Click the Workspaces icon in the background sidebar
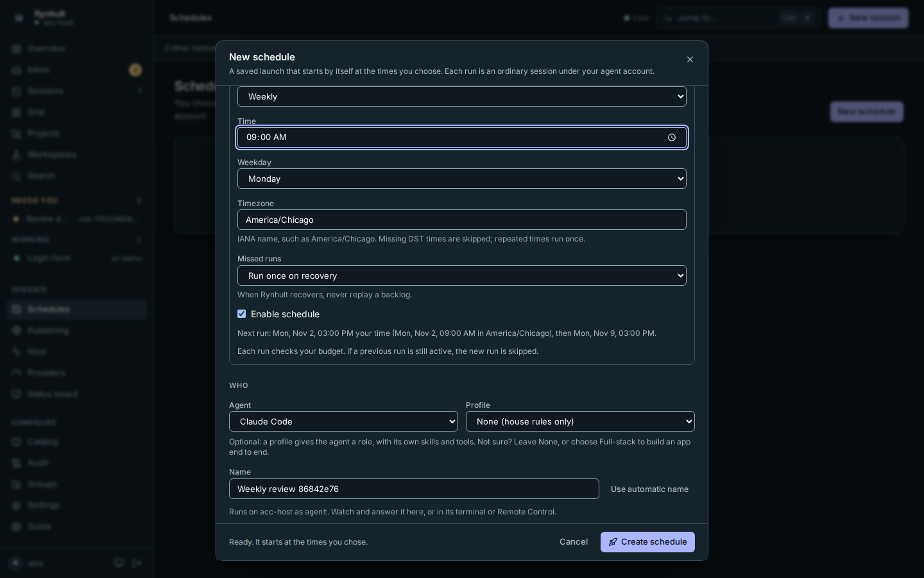The height and width of the screenshot is (578, 924). click(17, 155)
